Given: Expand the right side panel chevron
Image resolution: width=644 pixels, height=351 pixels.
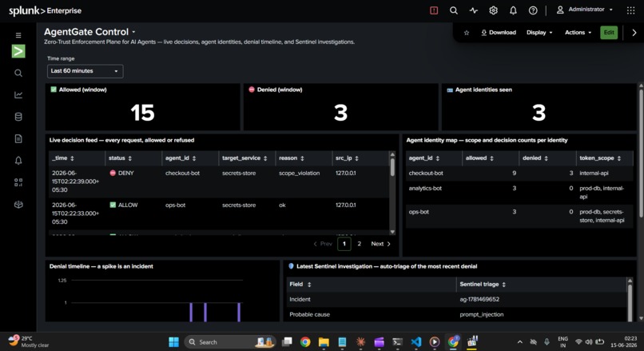Looking at the screenshot, I should point(634,33).
